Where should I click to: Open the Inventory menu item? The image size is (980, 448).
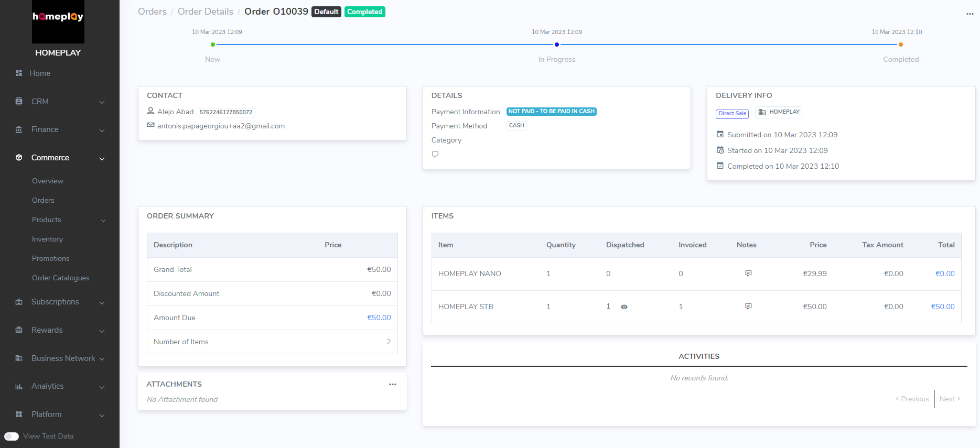coord(47,239)
